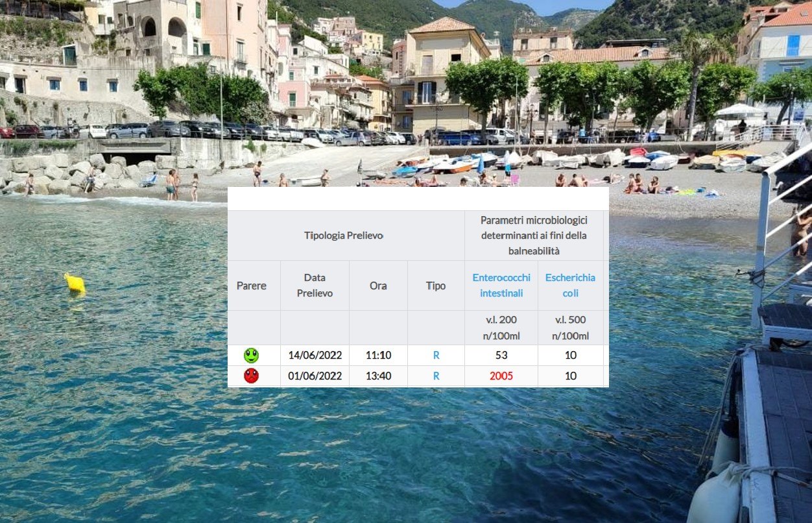Click the R type link for 01/06/2022

click(x=436, y=376)
